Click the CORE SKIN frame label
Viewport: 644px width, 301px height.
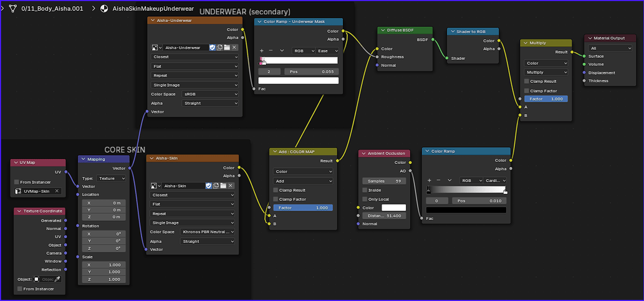tap(125, 150)
